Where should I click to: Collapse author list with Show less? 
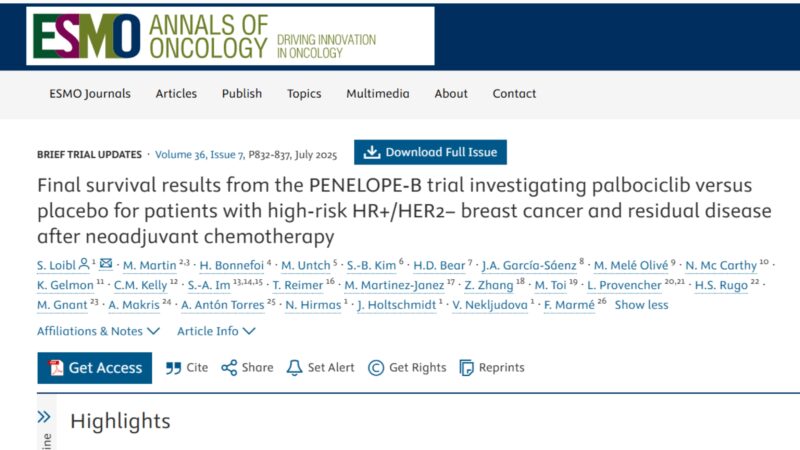[x=641, y=305]
